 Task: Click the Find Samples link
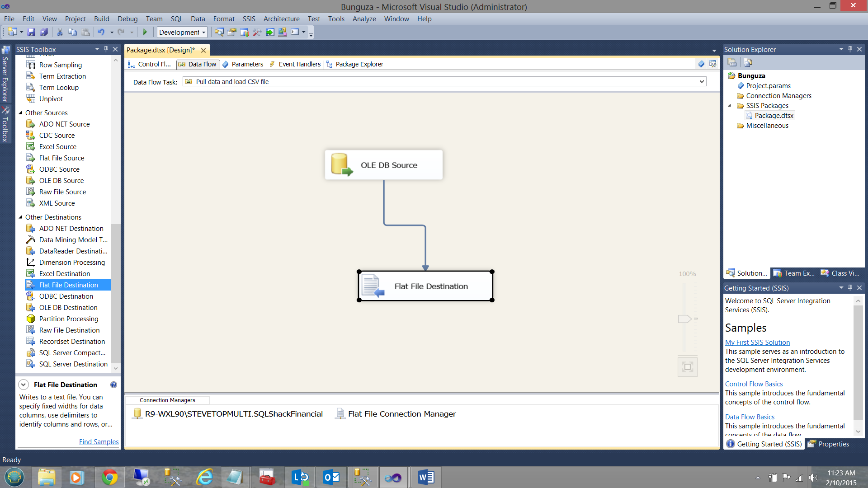(x=99, y=442)
